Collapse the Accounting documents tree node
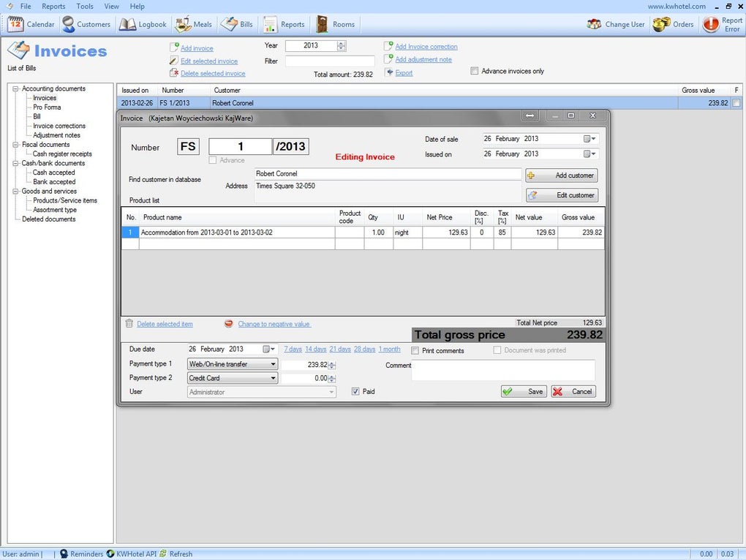The image size is (746, 560). (x=15, y=88)
